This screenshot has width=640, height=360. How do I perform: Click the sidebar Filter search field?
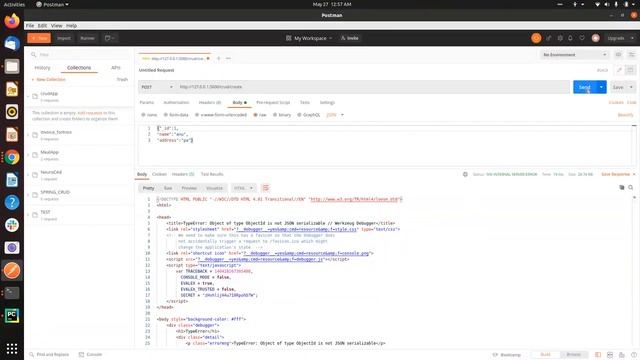coord(80,54)
